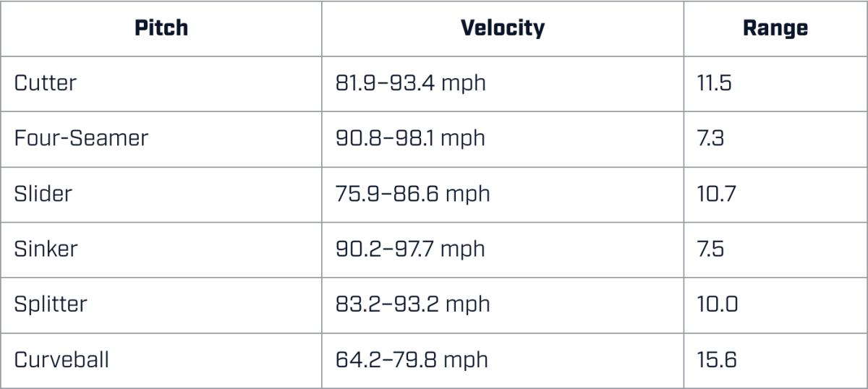868x389 pixels.
Task: Click the Velocity column header
Action: click(x=502, y=28)
